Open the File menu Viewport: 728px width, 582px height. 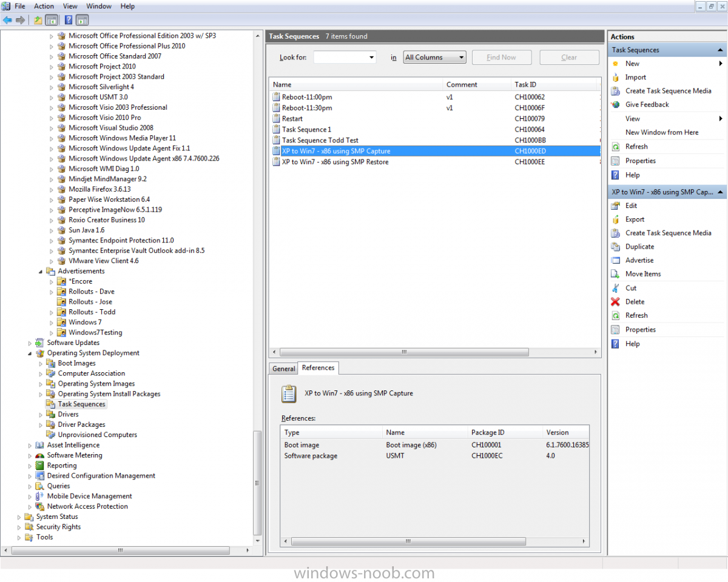19,6
